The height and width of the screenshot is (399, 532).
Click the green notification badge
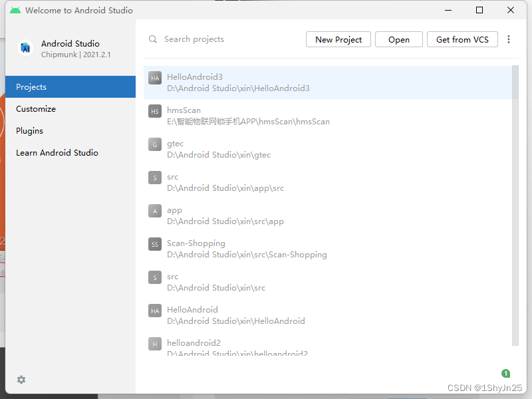coord(506,374)
